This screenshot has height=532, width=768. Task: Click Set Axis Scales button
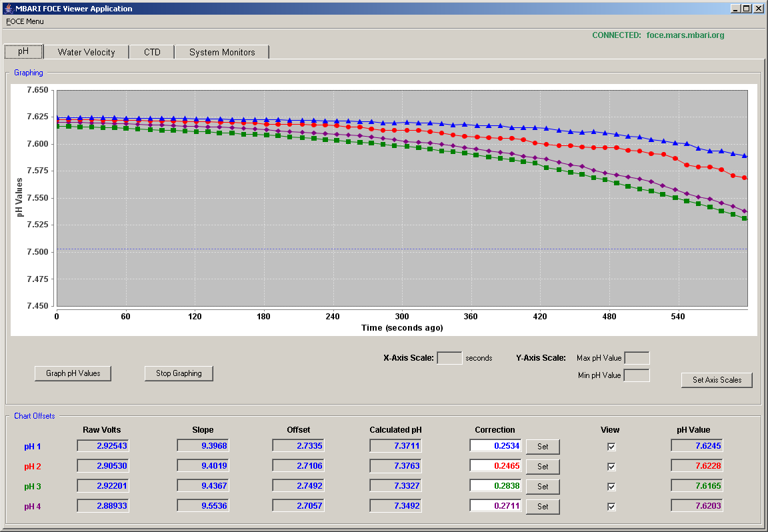(717, 379)
